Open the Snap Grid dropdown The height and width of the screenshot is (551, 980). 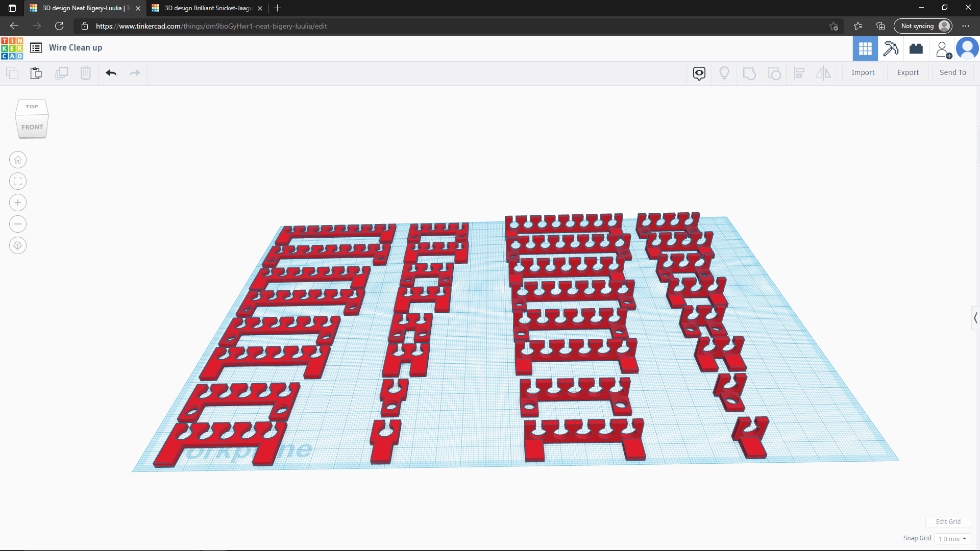952,539
